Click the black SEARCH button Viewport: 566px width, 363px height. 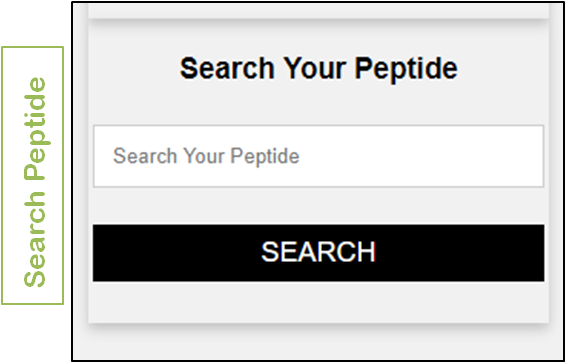(318, 253)
